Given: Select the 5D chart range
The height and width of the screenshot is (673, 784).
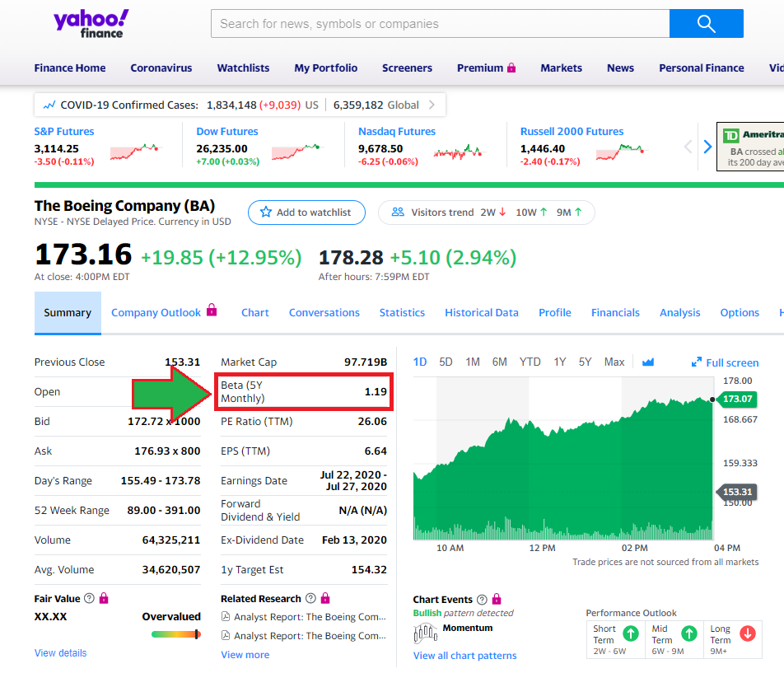Looking at the screenshot, I should coord(446,362).
